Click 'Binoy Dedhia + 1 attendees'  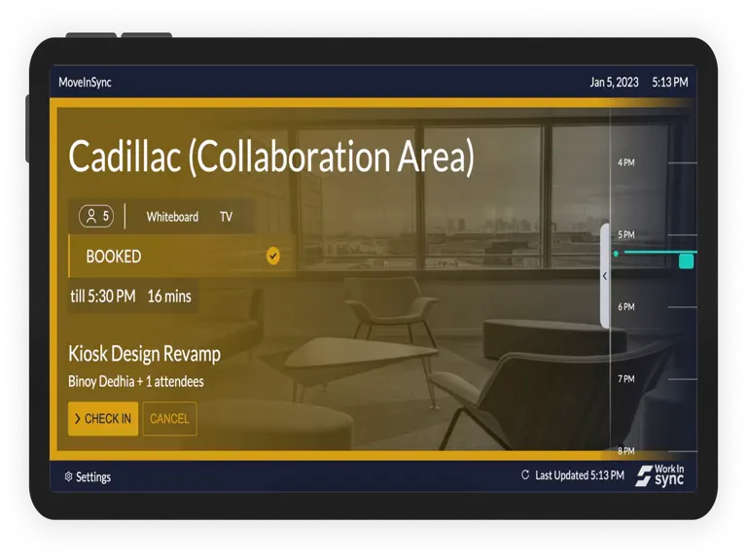coord(136,381)
